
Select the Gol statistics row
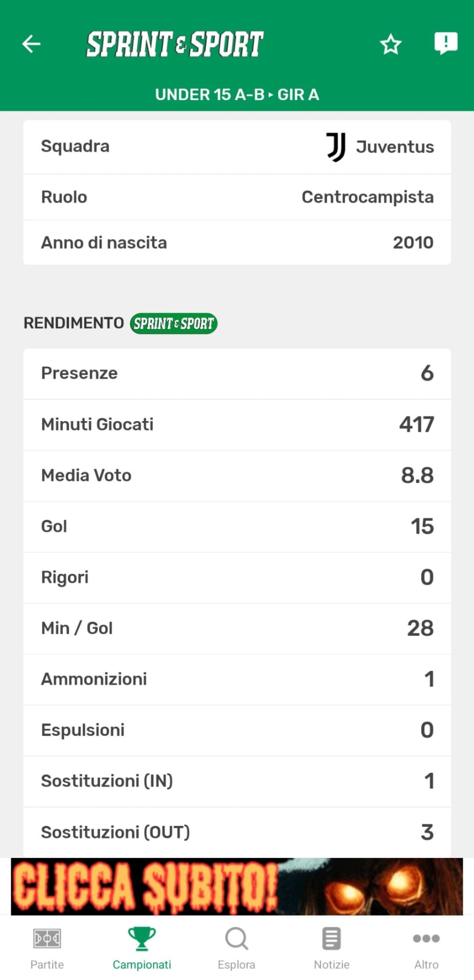[237, 526]
